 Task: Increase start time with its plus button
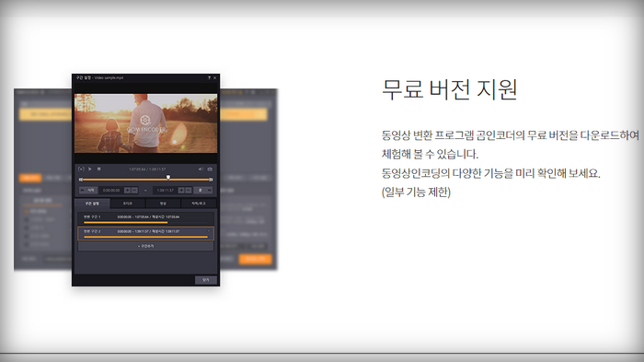click(x=127, y=191)
